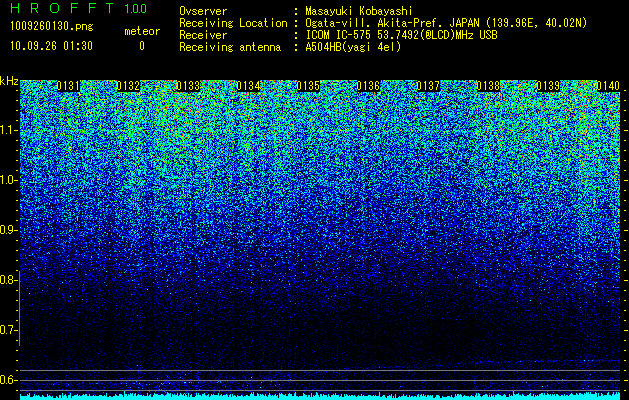The width and height of the screenshot is (629, 400).
Task: Click the 1.0 frequency axis label
Action: pos(8,180)
